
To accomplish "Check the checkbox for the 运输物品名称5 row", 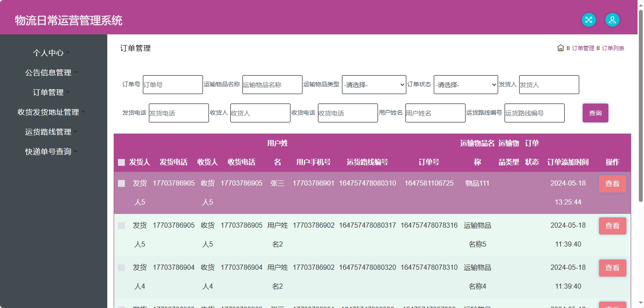I will coord(121,225).
